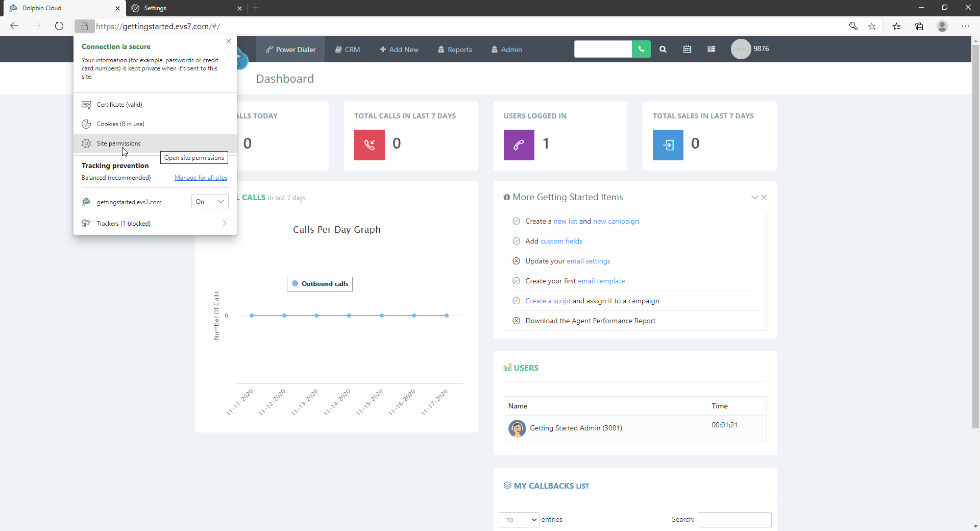Image resolution: width=980 pixels, height=531 pixels.
Task: Select the Dolphin Cloud browser tab
Action: [x=63, y=8]
